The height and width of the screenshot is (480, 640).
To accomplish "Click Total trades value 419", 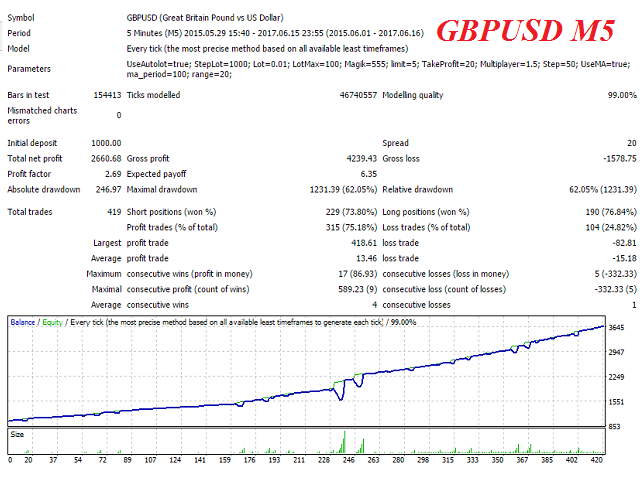I will pos(114,212).
